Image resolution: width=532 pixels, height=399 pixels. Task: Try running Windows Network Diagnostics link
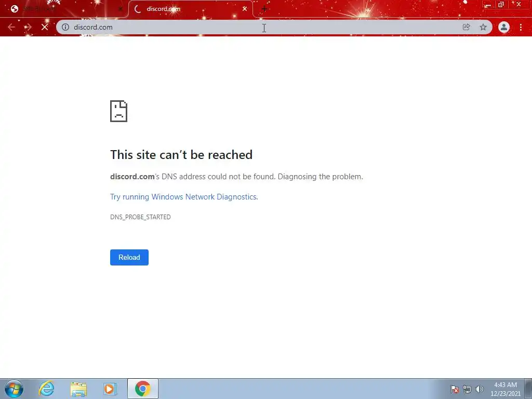(184, 197)
